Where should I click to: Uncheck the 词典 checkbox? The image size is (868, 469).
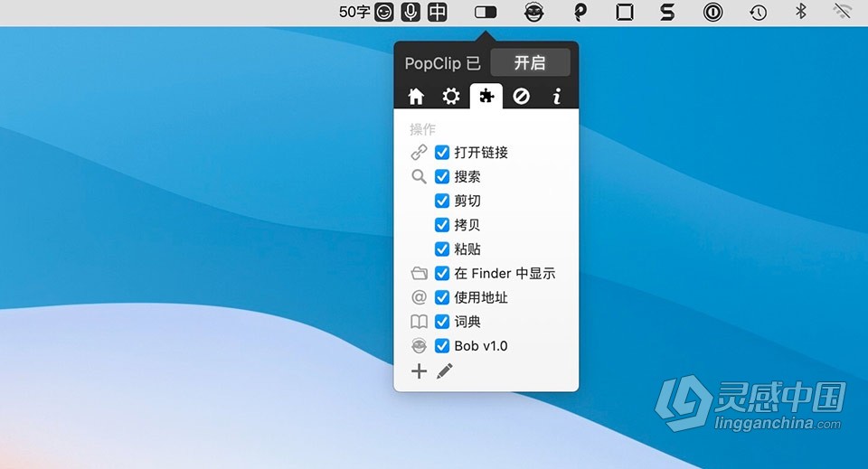442,322
